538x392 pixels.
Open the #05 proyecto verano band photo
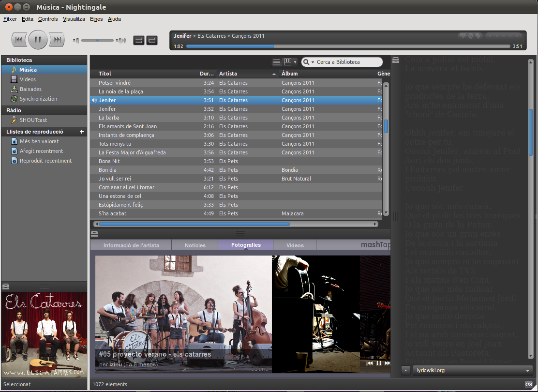(x=183, y=314)
